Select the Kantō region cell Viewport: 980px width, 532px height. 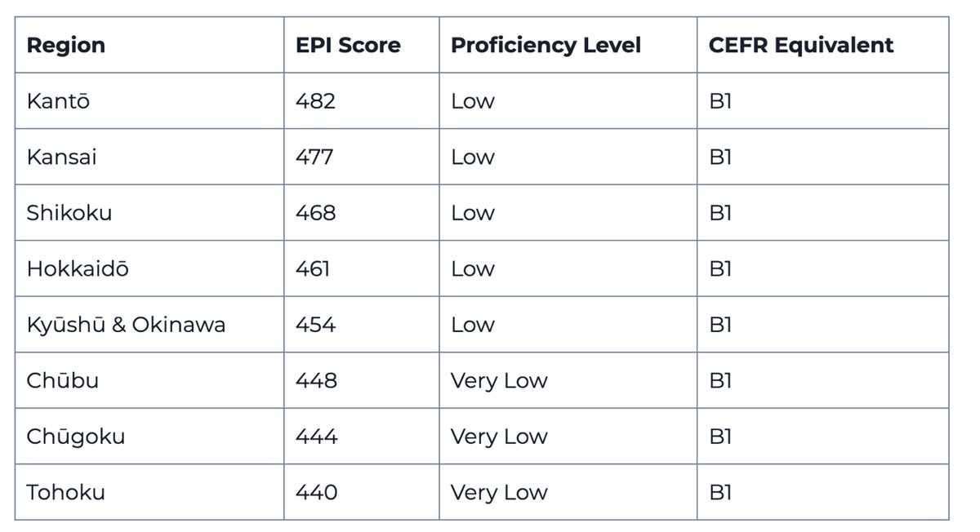click(58, 101)
